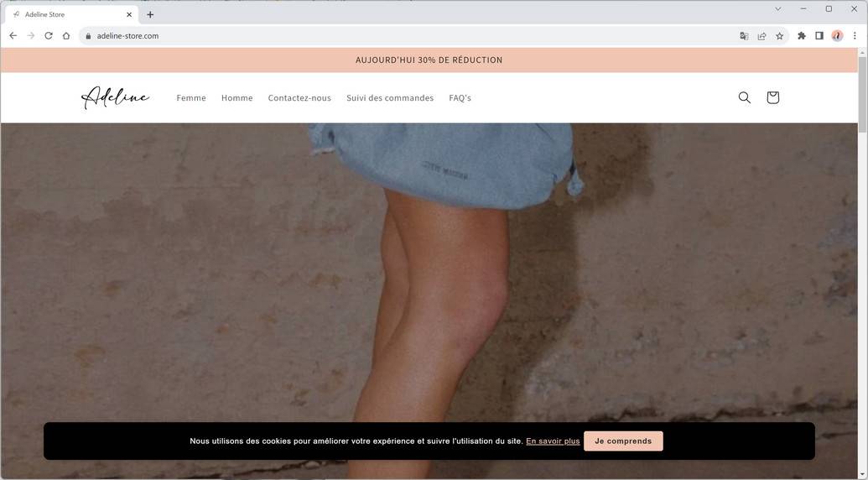This screenshot has width=868, height=480.
Task: Follow the En savoir plus link
Action: (x=553, y=441)
